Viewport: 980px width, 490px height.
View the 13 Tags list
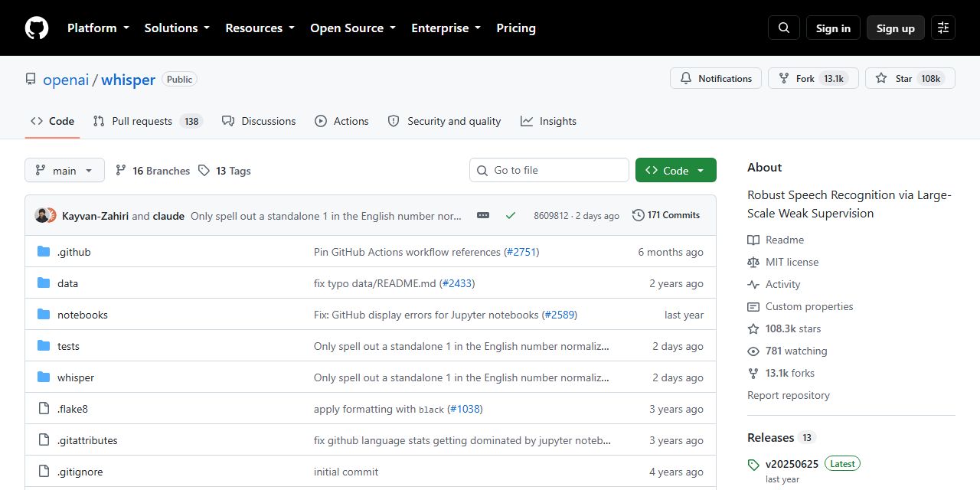(224, 171)
